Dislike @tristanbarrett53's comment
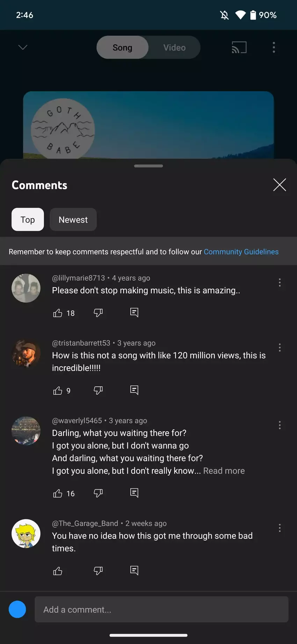This screenshot has height=644, width=297. pyautogui.click(x=98, y=390)
